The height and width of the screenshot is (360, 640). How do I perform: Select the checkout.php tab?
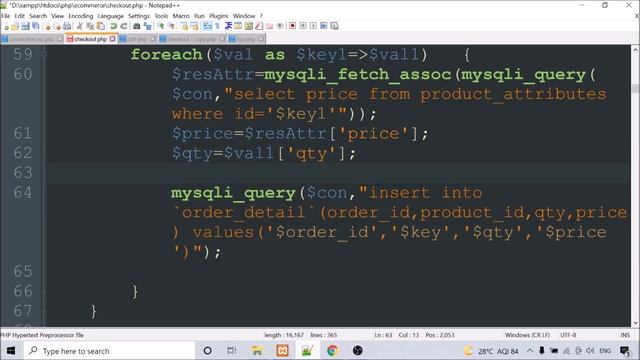click(91, 39)
